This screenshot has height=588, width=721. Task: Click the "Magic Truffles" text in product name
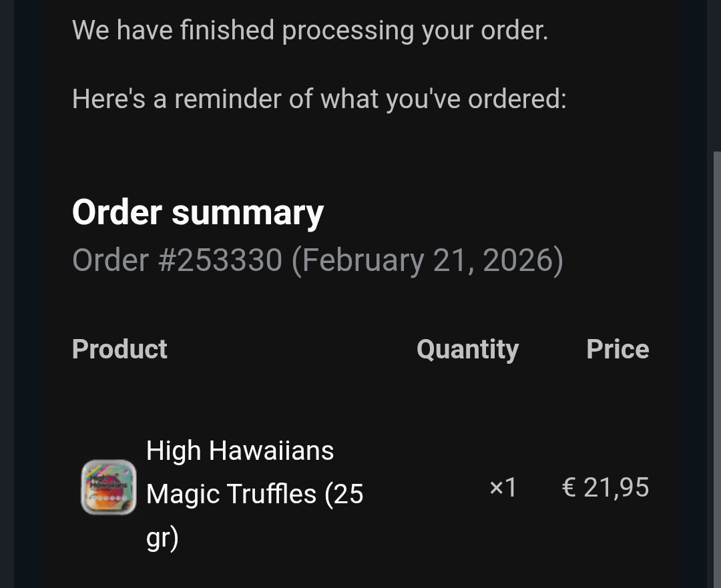tap(231, 495)
